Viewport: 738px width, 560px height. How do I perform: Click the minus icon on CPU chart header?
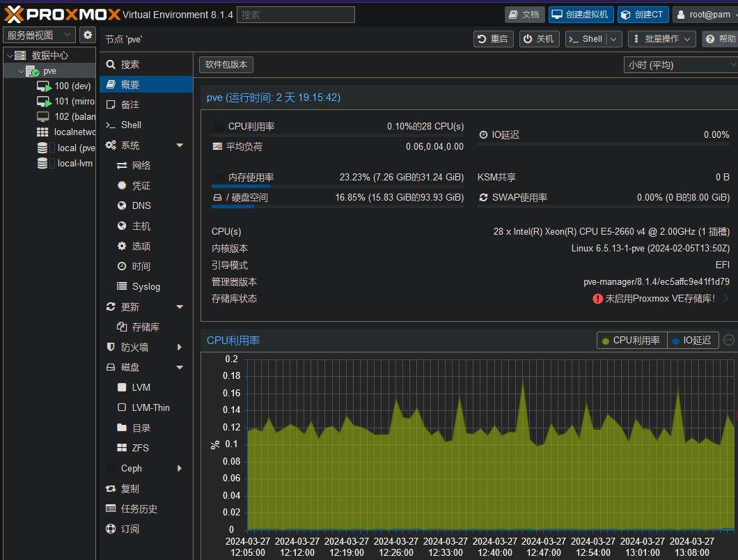728,340
